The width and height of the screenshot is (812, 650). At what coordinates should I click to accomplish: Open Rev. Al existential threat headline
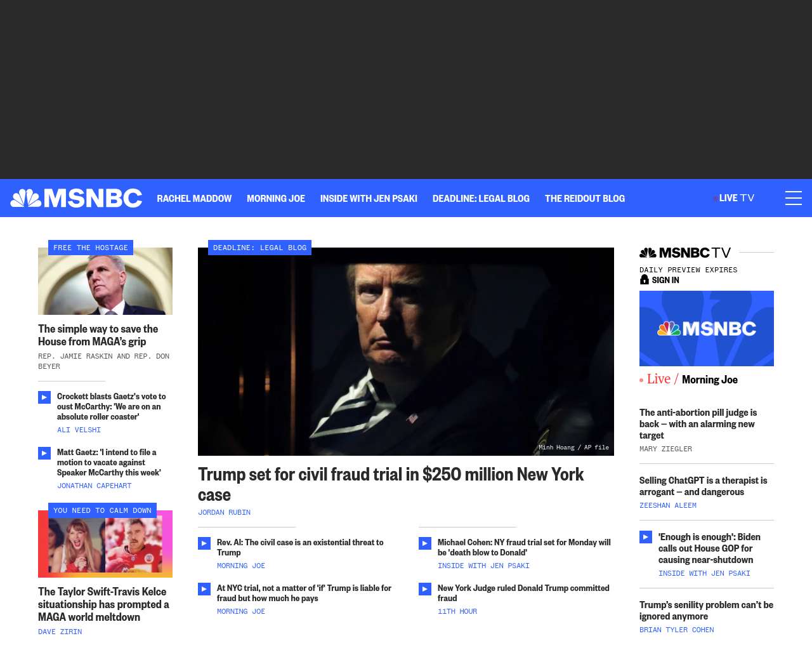pos(300,547)
